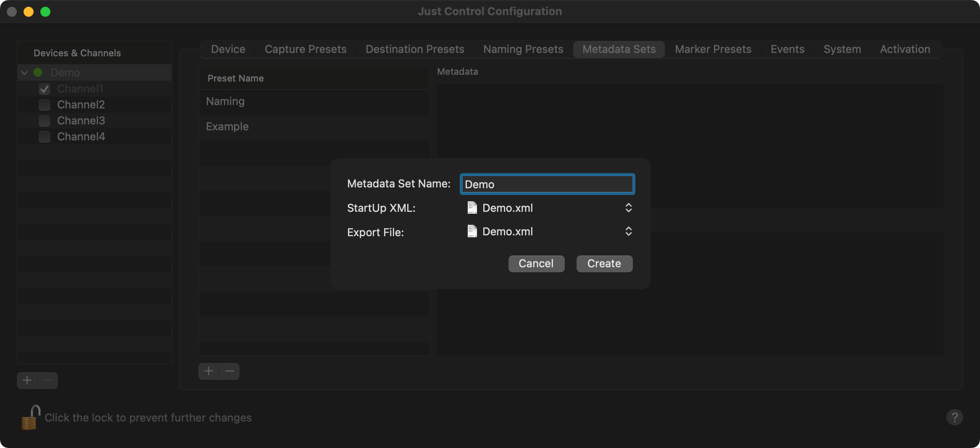Enable the Channel4 checkbox
This screenshot has width=980, height=448.
pos(45,137)
